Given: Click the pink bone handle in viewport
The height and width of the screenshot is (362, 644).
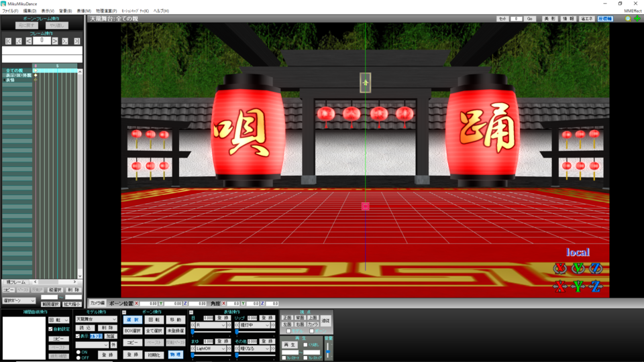Looking at the screenshot, I should pos(366,206).
